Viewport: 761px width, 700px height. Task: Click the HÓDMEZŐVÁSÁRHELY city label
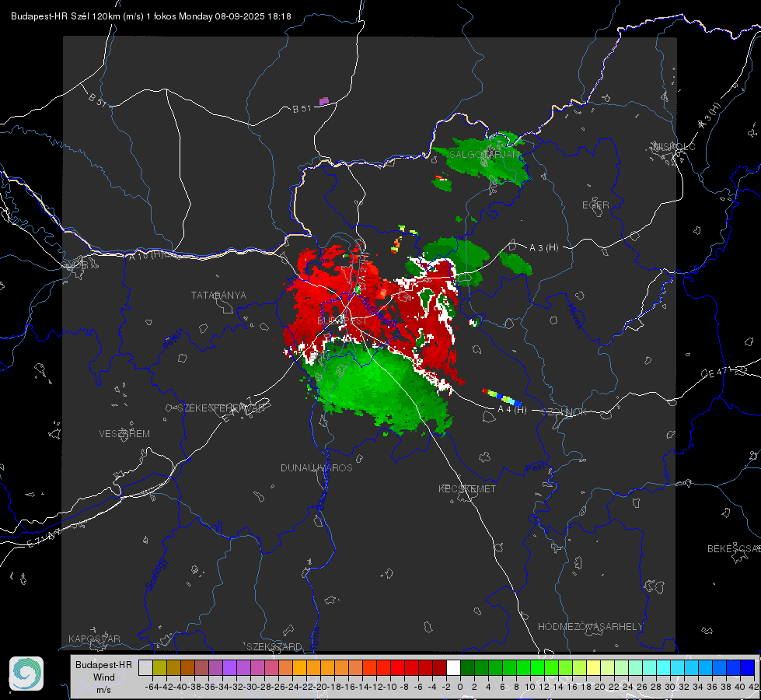click(590, 627)
